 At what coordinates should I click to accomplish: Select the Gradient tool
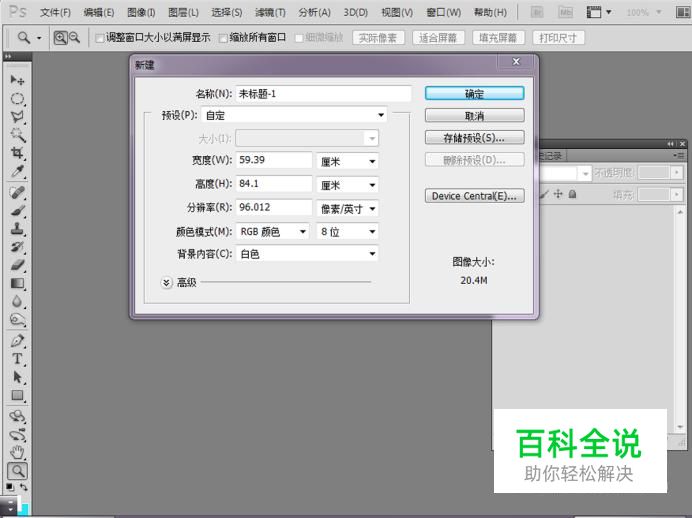point(17,283)
